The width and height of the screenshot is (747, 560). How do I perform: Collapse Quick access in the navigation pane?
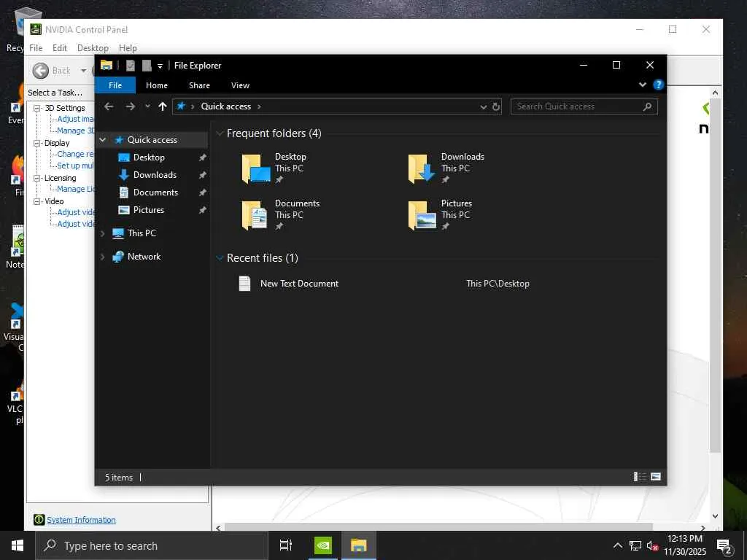(x=102, y=139)
